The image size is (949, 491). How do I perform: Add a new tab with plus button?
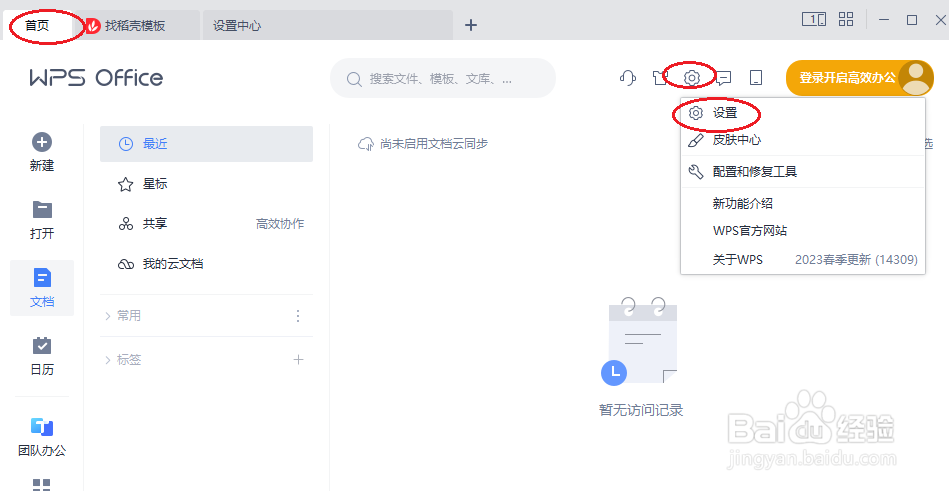click(471, 25)
